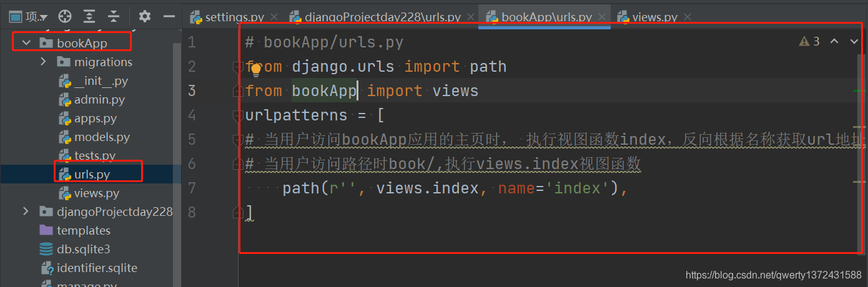Open tests.py in project tree

(95, 155)
